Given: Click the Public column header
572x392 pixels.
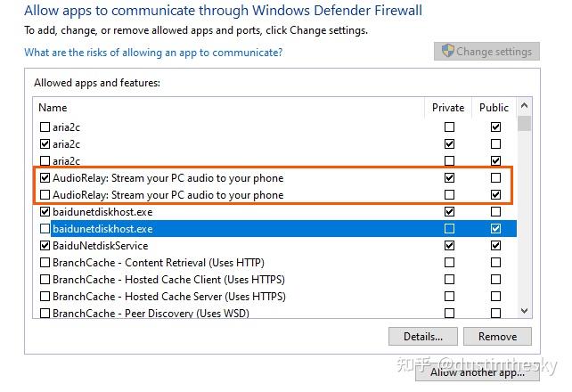Looking at the screenshot, I should pos(494,108).
